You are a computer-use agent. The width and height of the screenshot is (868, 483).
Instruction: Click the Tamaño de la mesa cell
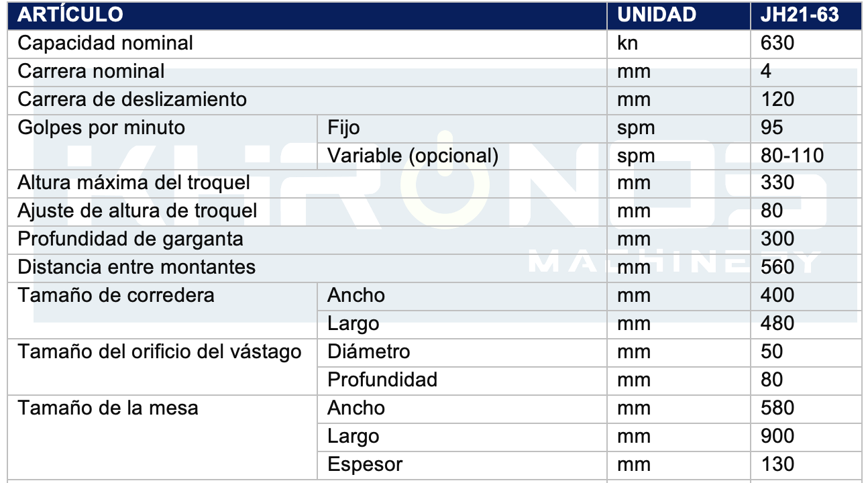pyautogui.click(x=162, y=437)
